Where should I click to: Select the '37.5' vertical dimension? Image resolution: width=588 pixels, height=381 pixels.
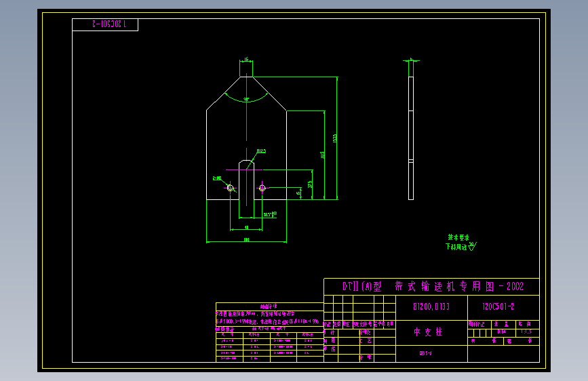(x=310, y=184)
